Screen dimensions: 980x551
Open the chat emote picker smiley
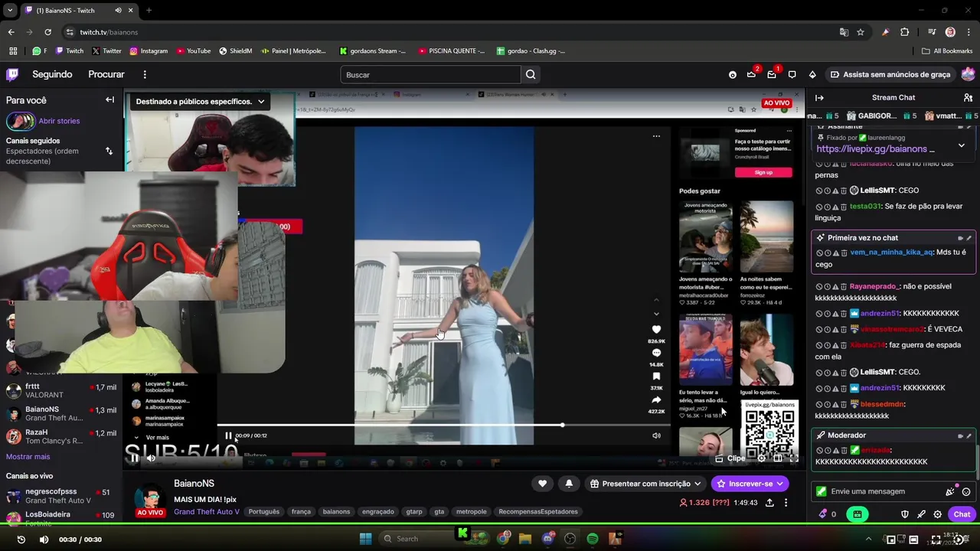966,492
